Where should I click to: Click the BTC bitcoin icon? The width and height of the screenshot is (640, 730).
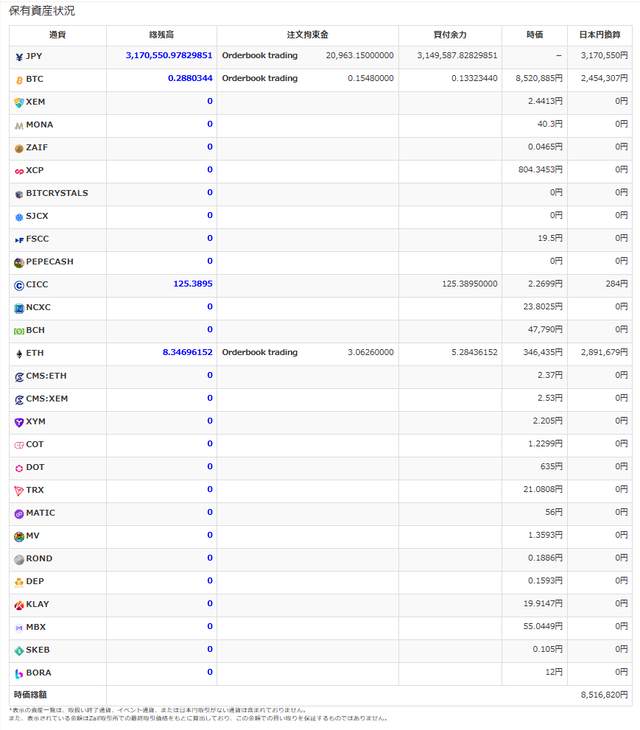19,80
